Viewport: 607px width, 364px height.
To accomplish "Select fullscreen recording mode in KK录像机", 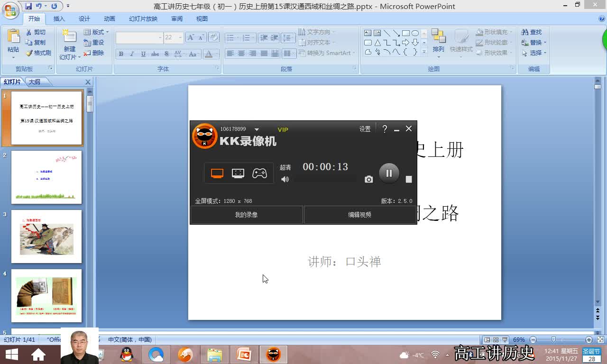I will [217, 173].
